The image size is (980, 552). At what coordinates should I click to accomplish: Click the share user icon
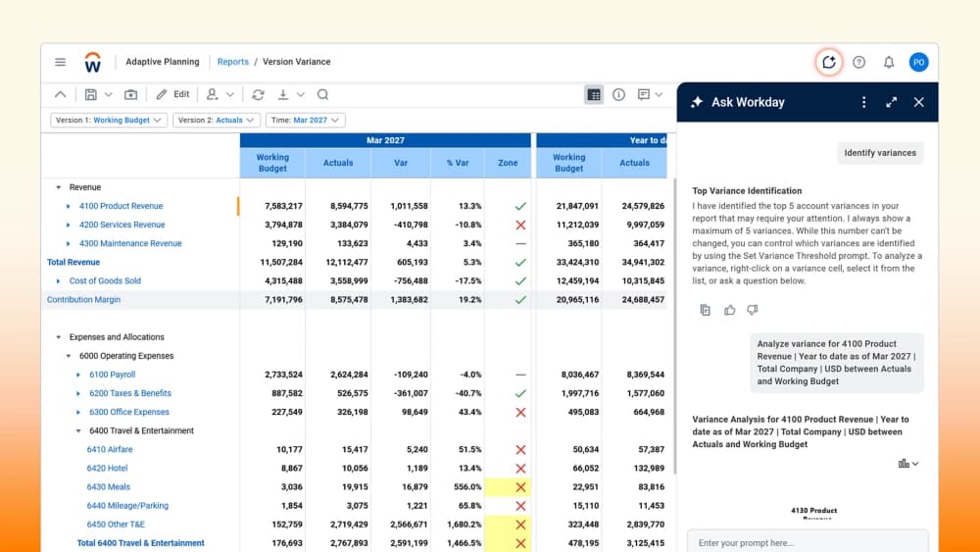(213, 94)
